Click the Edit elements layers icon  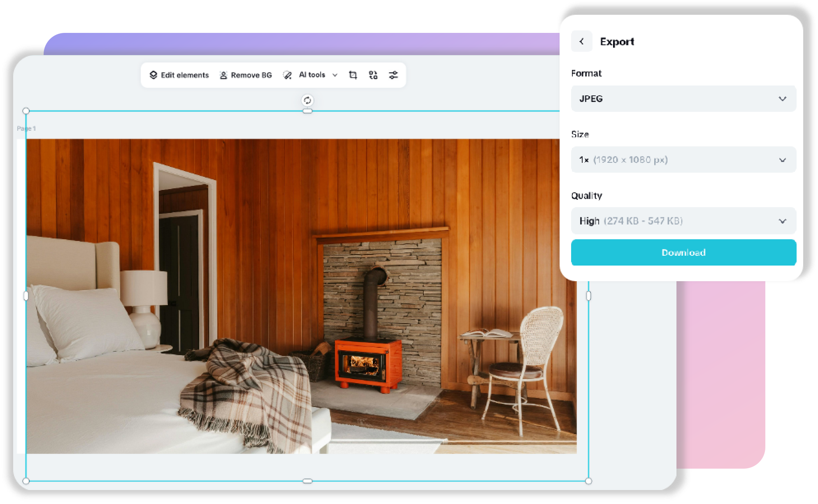153,75
